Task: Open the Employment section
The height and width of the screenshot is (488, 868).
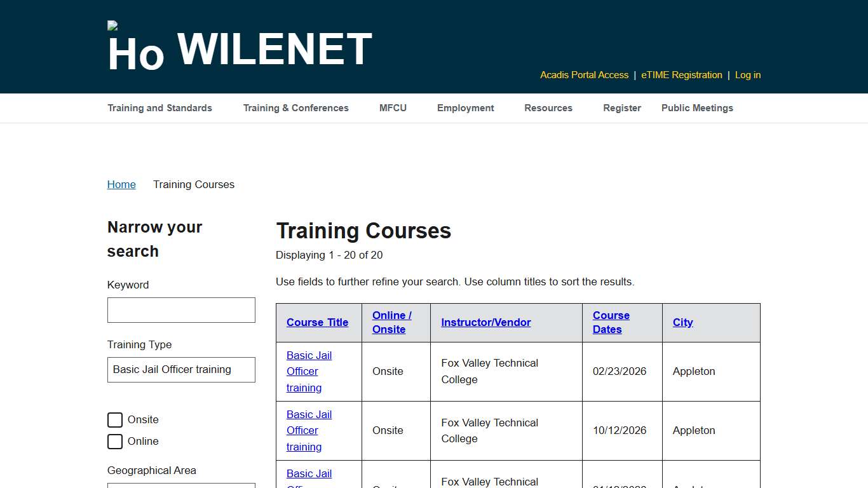Action: click(x=465, y=108)
